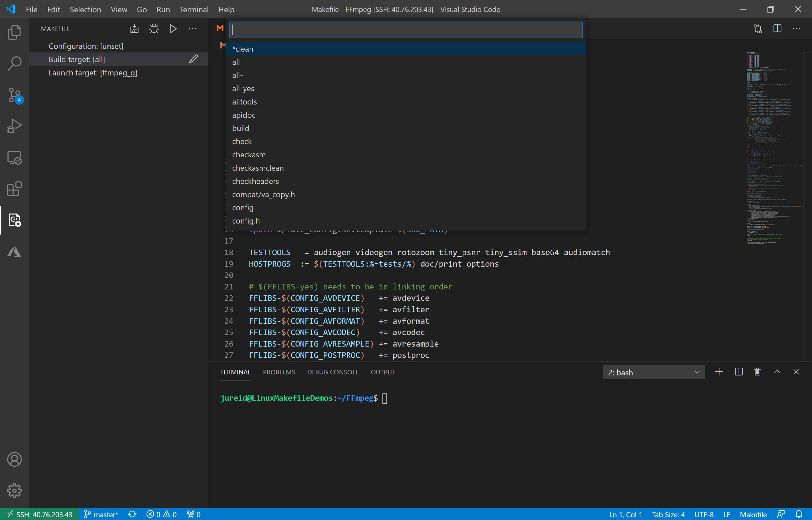Edit build target with pencil icon
The image size is (812, 520).
tap(193, 59)
